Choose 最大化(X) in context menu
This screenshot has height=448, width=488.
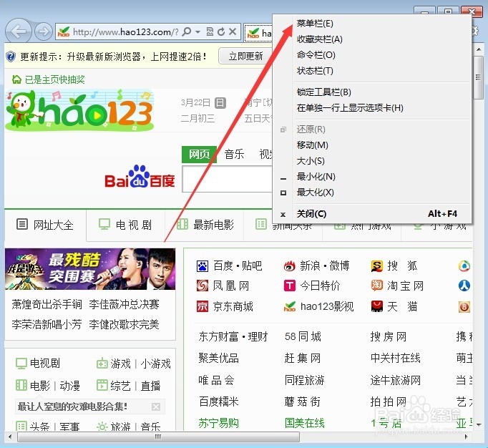(315, 193)
